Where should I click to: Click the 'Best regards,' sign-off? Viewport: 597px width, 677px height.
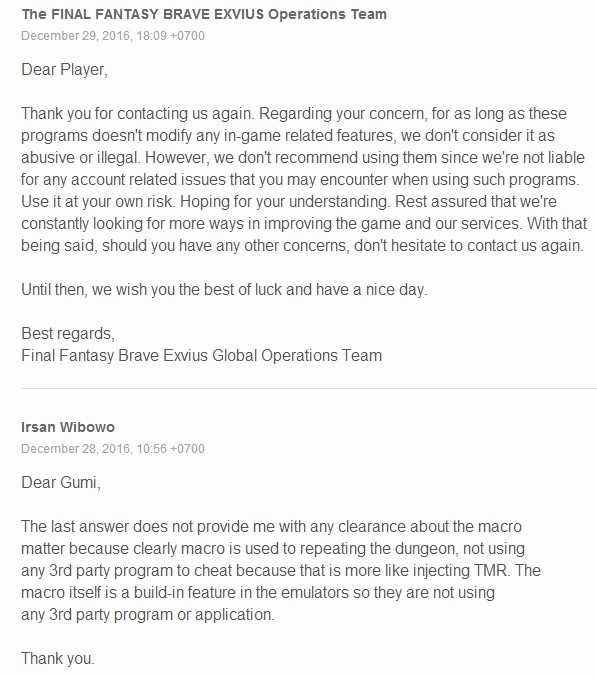pyautogui.click(x=68, y=333)
